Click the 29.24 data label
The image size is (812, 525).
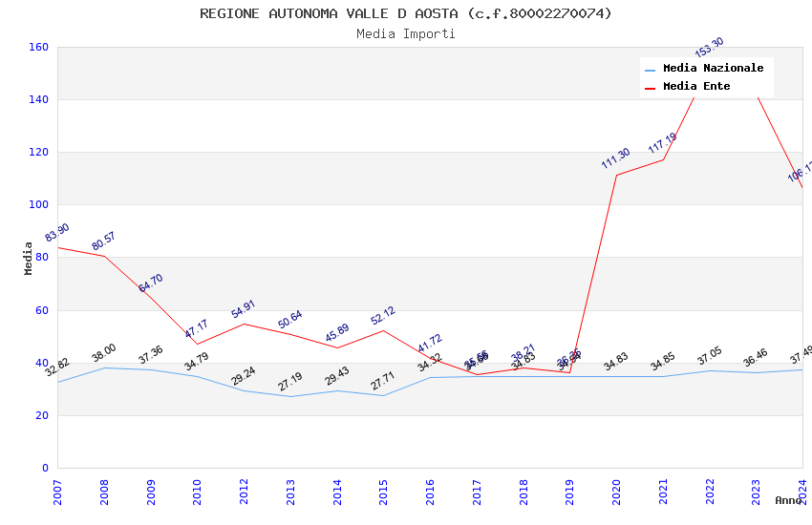pyautogui.click(x=244, y=376)
